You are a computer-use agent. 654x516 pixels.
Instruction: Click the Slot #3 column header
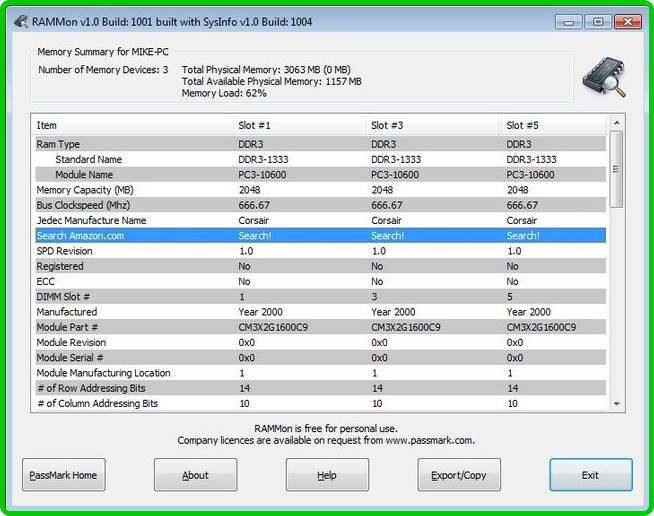(433, 125)
